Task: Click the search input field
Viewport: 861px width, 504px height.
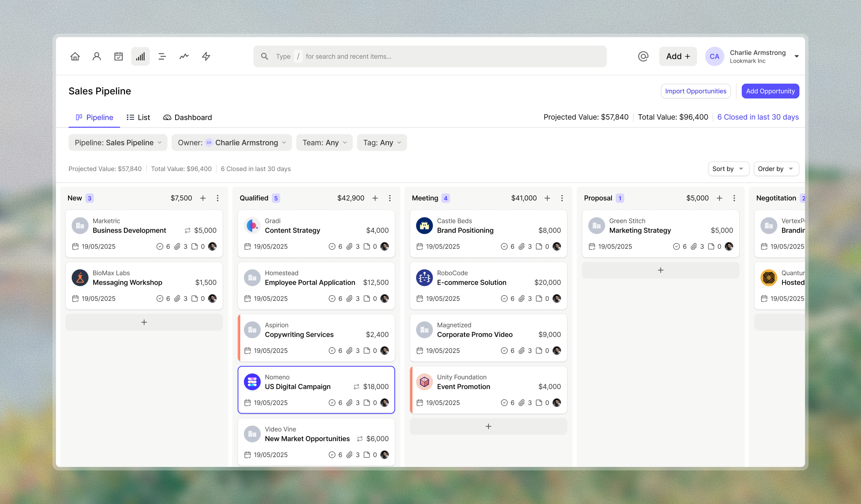Action: 429,56
